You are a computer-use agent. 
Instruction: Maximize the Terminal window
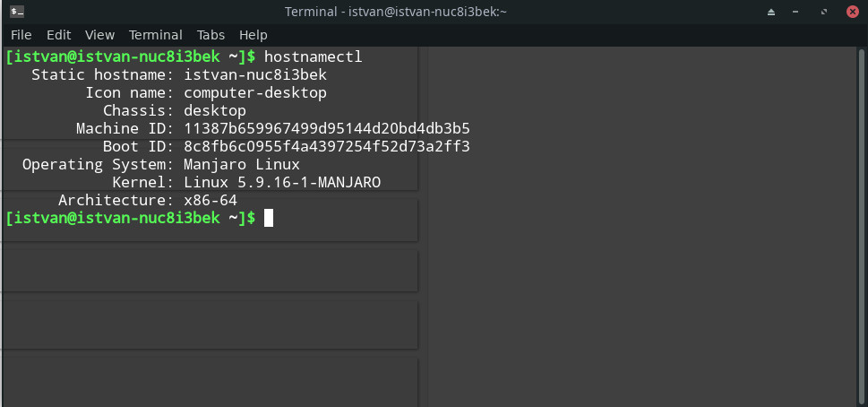[823, 12]
